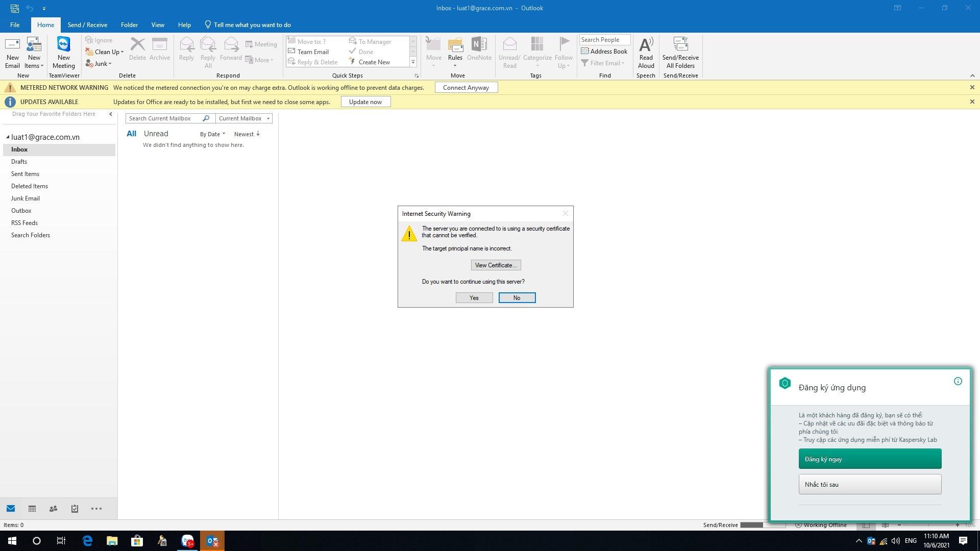Image resolution: width=980 pixels, height=551 pixels.
Task: Dismiss the metered network warning bar
Action: click(x=972, y=87)
